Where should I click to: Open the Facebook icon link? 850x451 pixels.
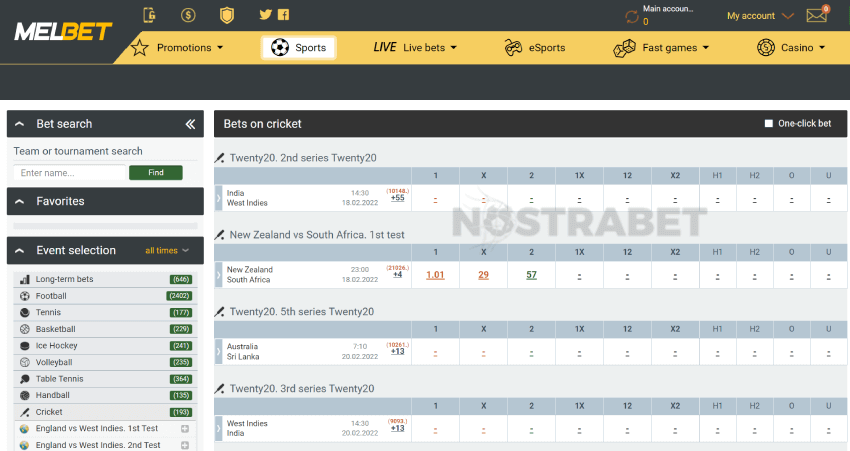click(283, 15)
